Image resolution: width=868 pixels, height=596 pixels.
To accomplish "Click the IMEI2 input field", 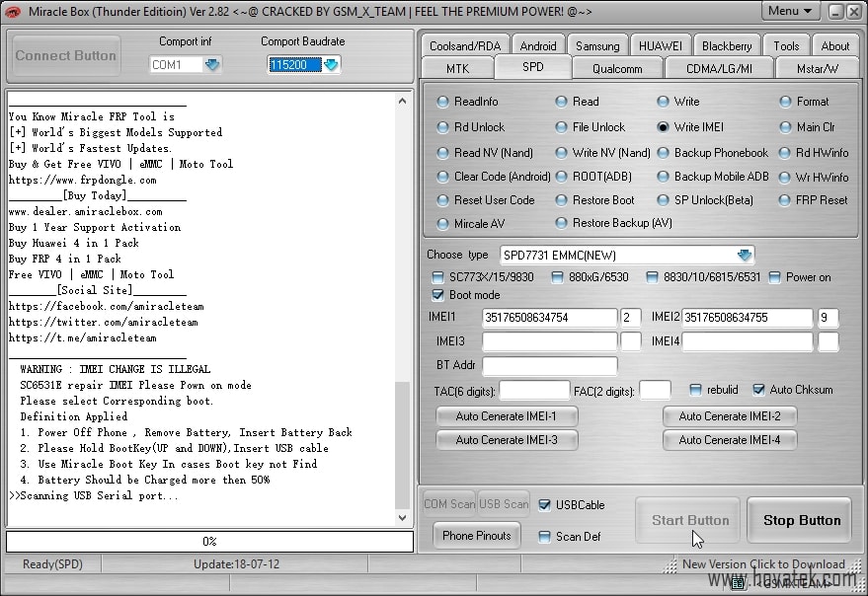I will [748, 318].
